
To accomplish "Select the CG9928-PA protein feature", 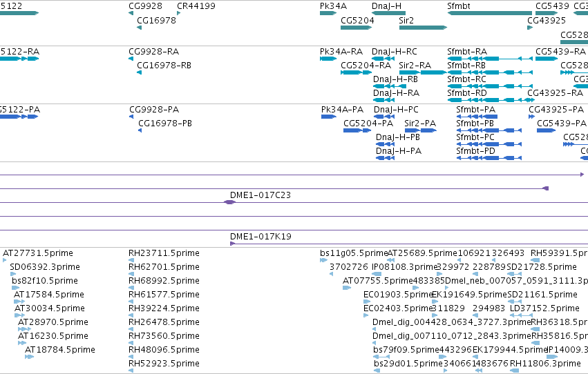I will 131,117.
